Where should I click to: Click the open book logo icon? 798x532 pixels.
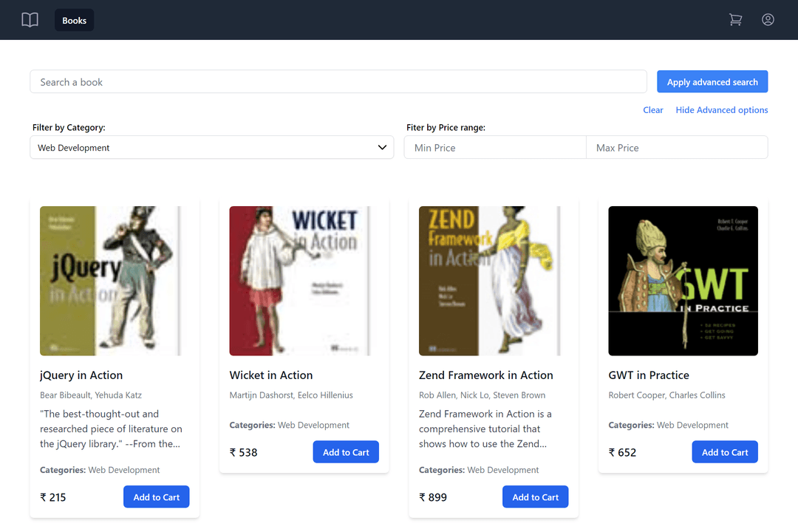coord(30,20)
